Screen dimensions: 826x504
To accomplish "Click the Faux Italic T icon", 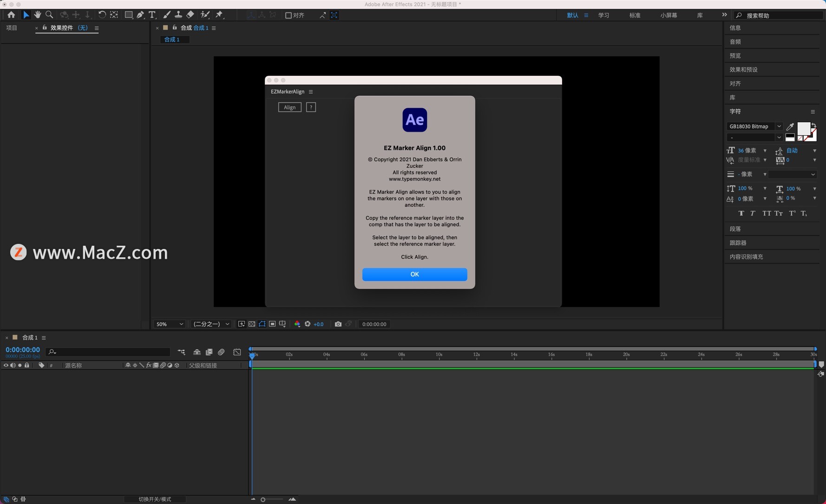I will [753, 213].
